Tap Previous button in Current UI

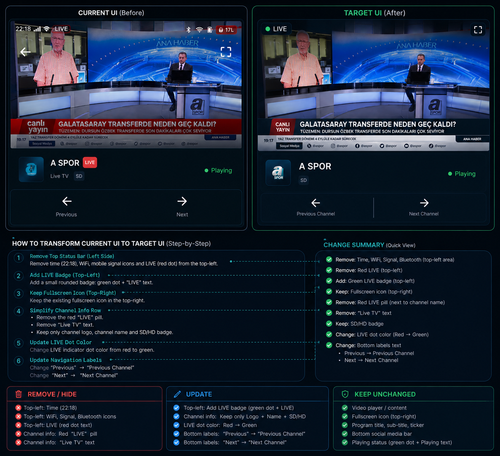pyautogui.click(x=66, y=207)
